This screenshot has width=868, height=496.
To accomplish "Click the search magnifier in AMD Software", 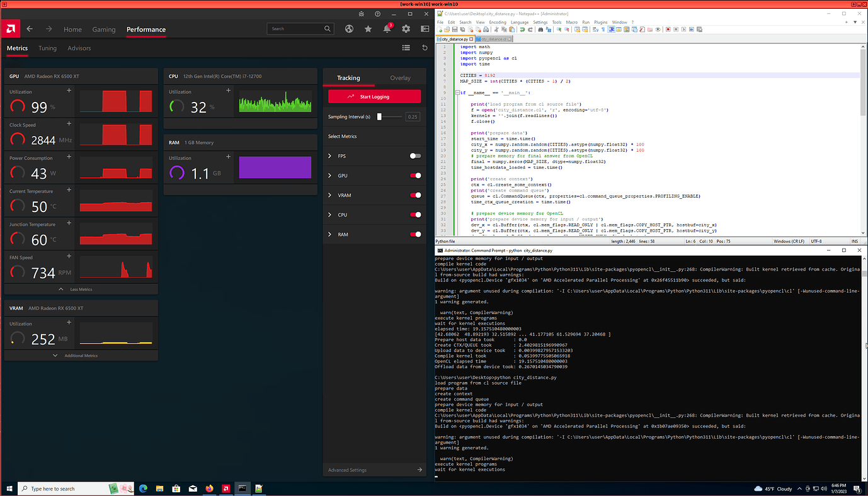I will pyautogui.click(x=328, y=28).
